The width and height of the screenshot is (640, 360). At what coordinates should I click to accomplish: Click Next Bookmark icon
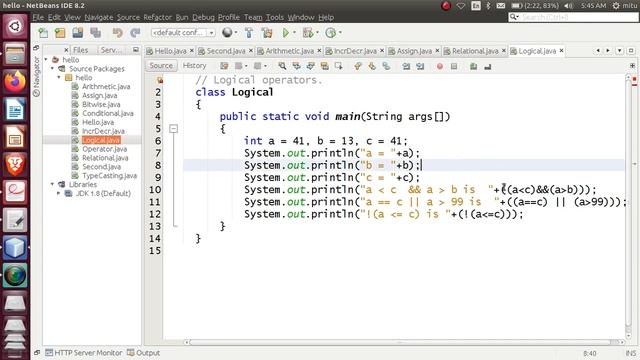[372, 66]
